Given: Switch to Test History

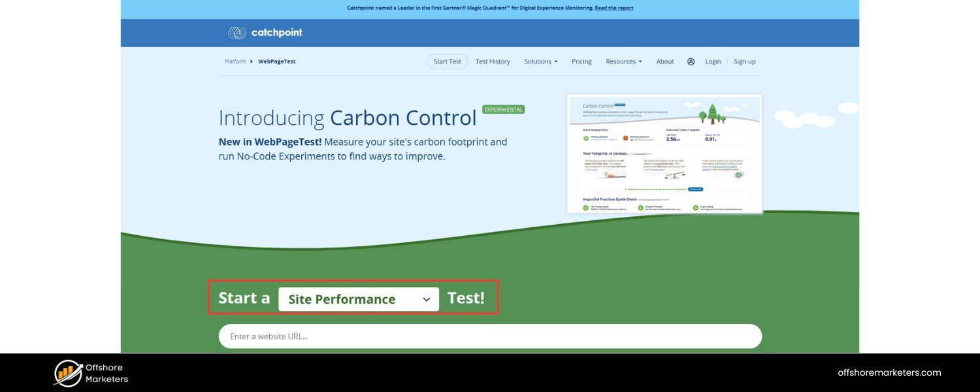Looking at the screenshot, I should coord(493,61).
